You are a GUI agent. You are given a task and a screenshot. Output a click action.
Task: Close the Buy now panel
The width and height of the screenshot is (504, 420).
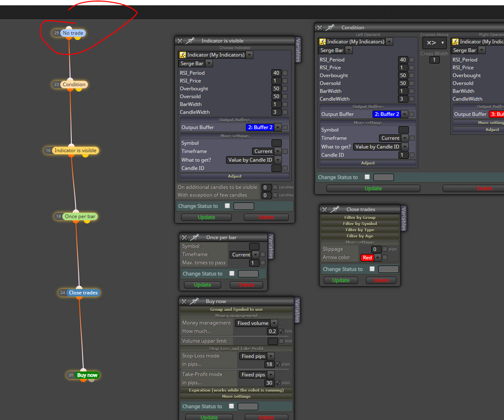click(184, 301)
